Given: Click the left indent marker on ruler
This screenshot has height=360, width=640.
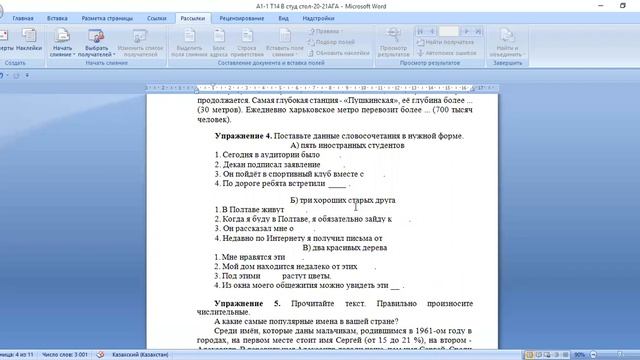Looking at the screenshot, I should point(197,90).
